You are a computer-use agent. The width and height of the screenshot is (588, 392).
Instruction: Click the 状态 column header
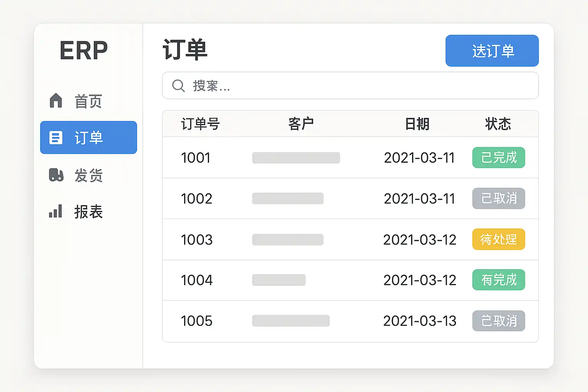(498, 124)
